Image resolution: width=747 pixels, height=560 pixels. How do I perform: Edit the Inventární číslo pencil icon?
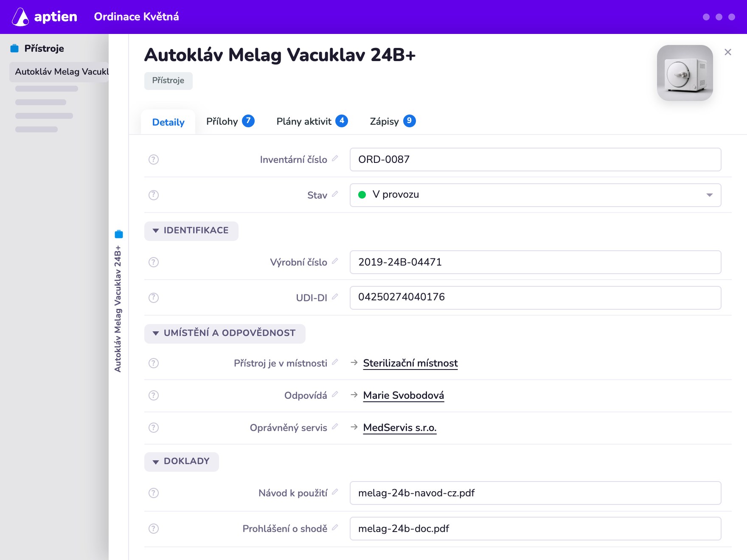point(335,159)
